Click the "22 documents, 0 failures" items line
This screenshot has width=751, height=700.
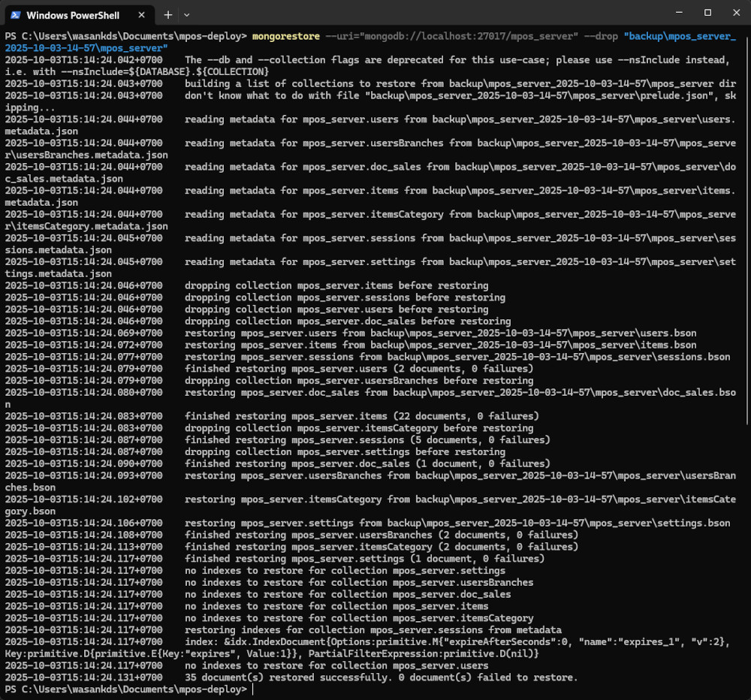point(362,416)
